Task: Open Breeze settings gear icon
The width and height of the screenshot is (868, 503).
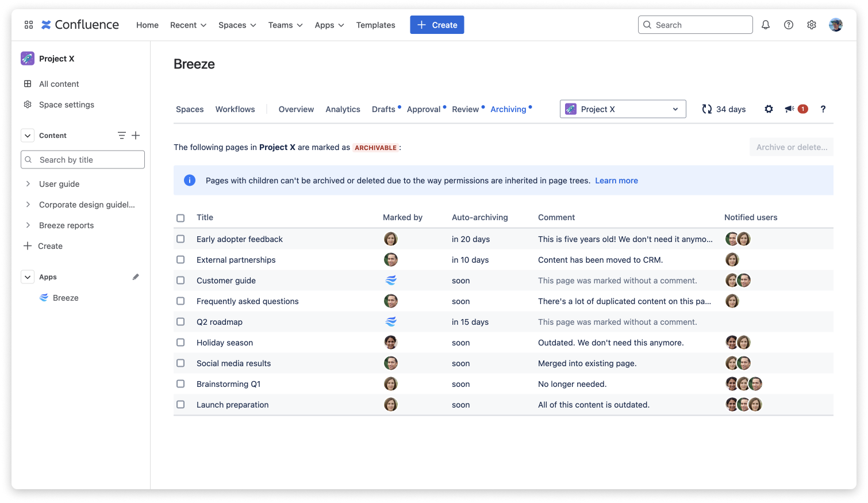Action: pos(769,109)
